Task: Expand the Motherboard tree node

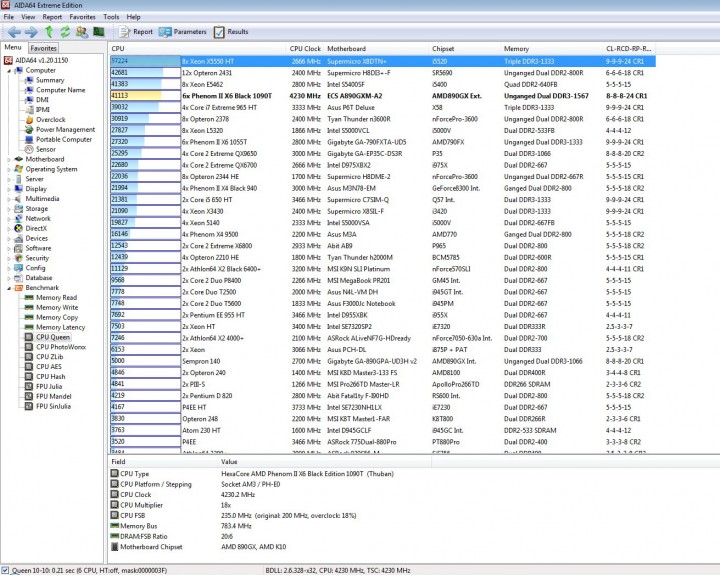Action: pos(9,159)
